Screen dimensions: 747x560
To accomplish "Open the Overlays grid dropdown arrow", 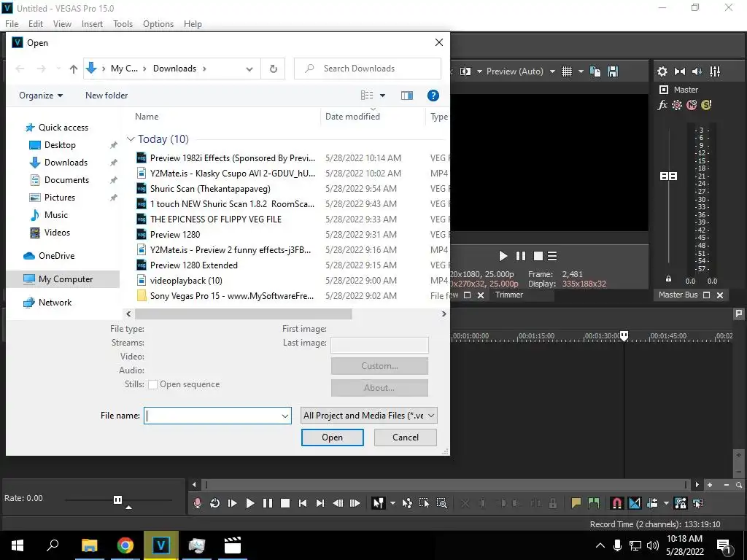I will [581, 71].
